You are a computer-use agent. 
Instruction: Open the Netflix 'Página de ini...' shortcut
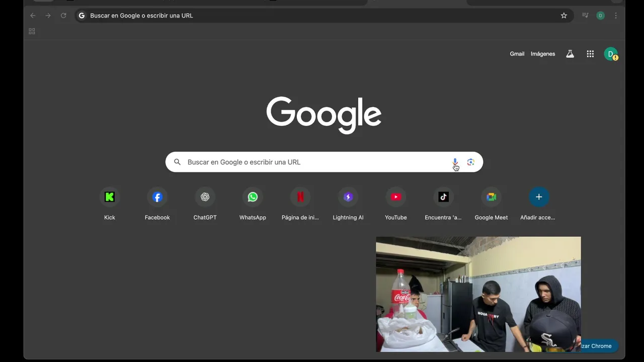(x=300, y=197)
